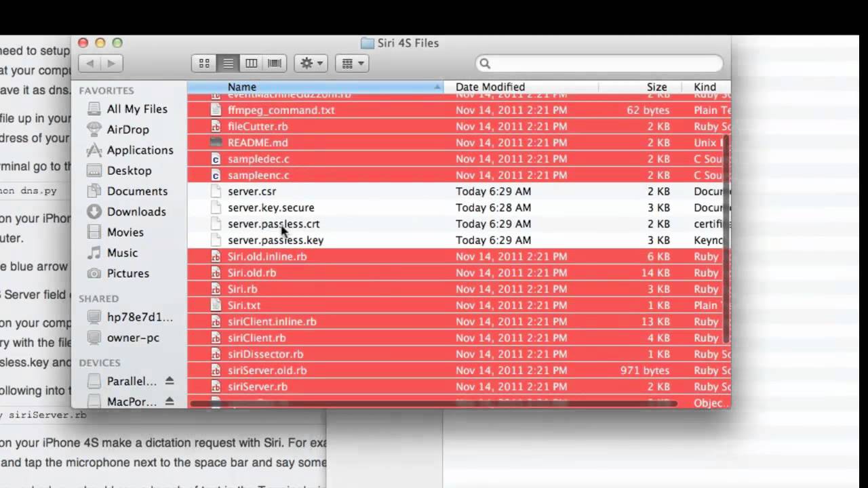Select sampleenc.c file icon
The height and width of the screenshot is (488, 868).
[216, 175]
